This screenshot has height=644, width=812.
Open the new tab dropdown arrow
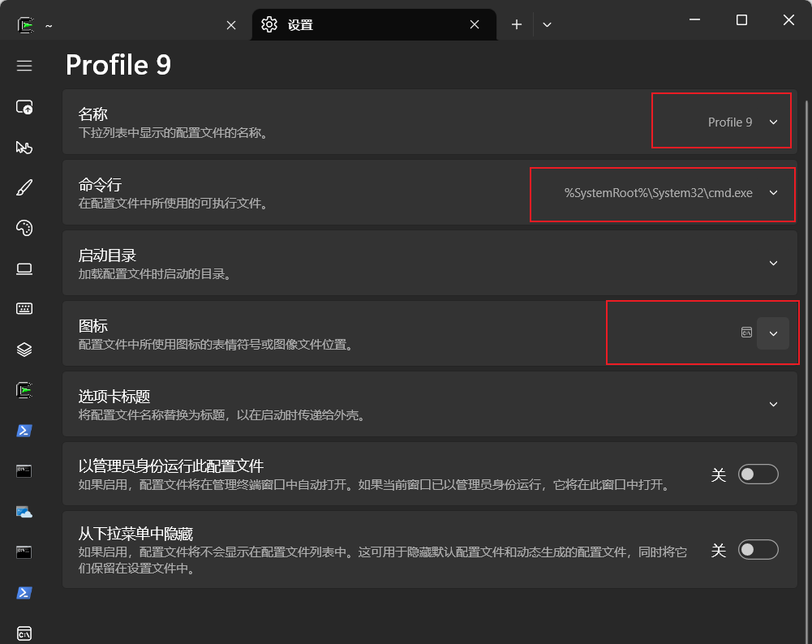click(547, 24)
